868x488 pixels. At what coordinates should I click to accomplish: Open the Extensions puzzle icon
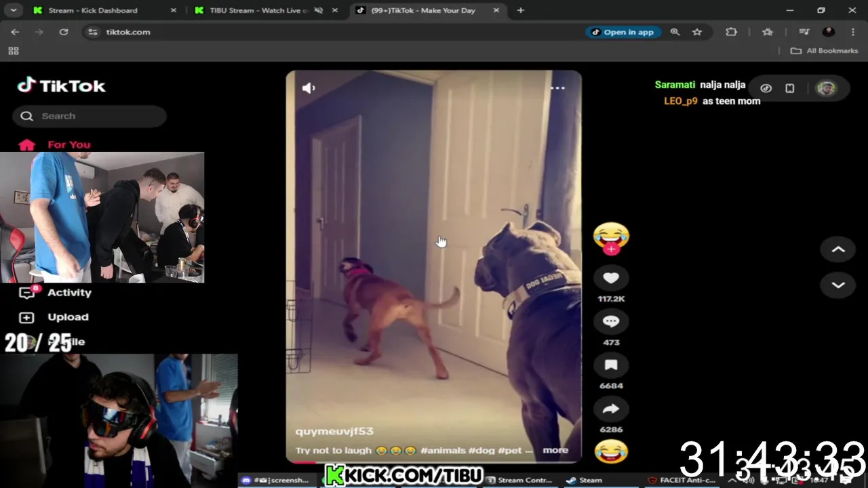[731, 32]
